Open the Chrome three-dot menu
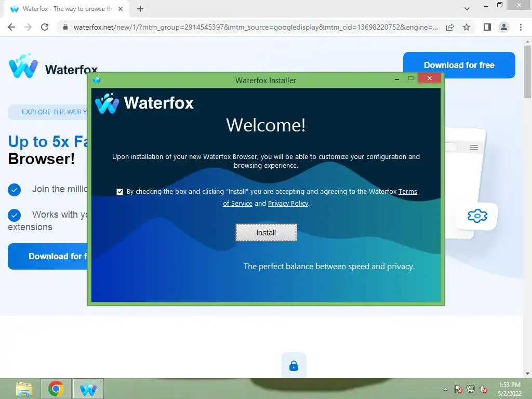 521,27
